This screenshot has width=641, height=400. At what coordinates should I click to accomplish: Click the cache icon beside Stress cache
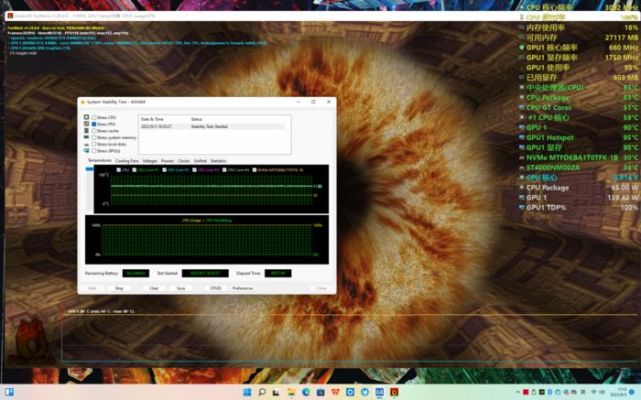point(86,130)
